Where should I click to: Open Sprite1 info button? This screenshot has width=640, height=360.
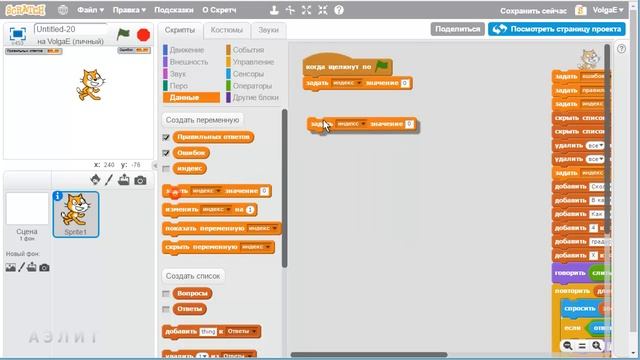point(58,196)
